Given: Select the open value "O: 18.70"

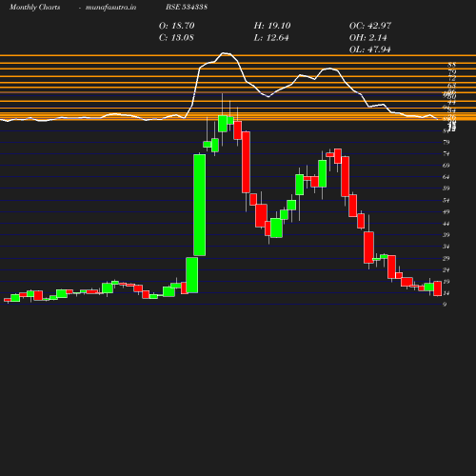Looking at the screenshot, I should (x=176, y=26).
